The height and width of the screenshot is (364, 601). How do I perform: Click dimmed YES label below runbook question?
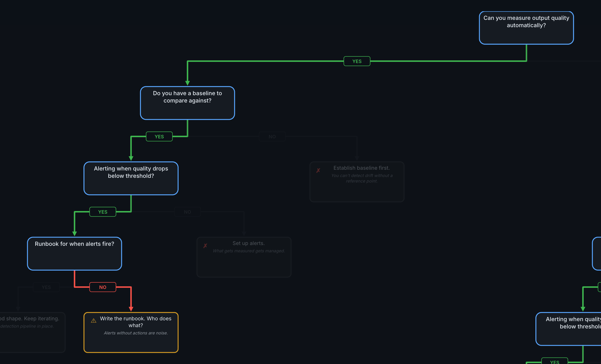pyautogui.click(x=46, y=287)
